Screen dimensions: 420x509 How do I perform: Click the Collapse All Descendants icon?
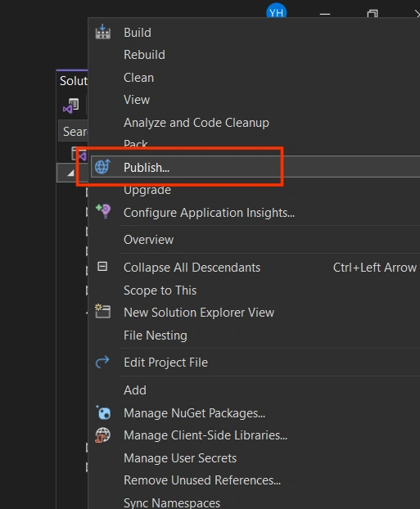[102, 267]
